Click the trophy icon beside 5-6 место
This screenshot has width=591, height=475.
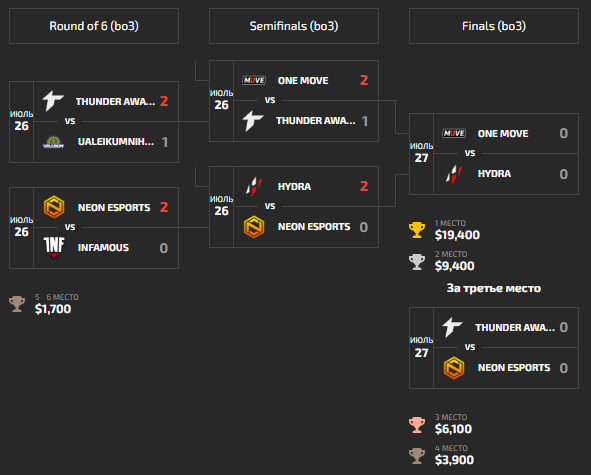17,304
